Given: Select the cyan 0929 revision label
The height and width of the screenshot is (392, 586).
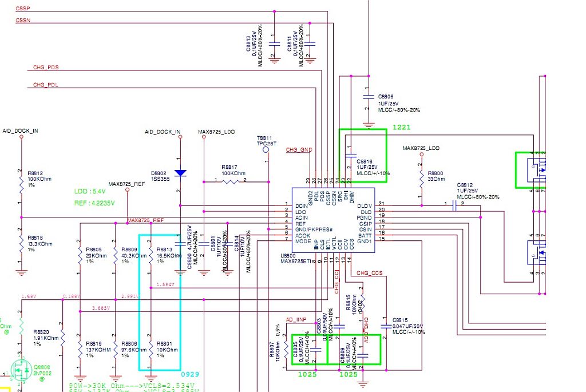Looking at the screenshot, I should [x=190, y=374].
